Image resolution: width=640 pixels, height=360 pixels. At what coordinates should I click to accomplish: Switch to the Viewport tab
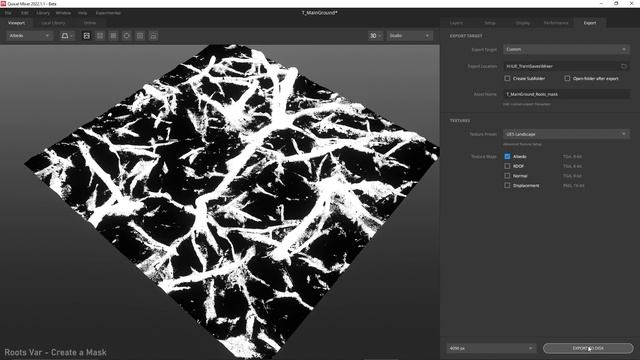point(17,23)
